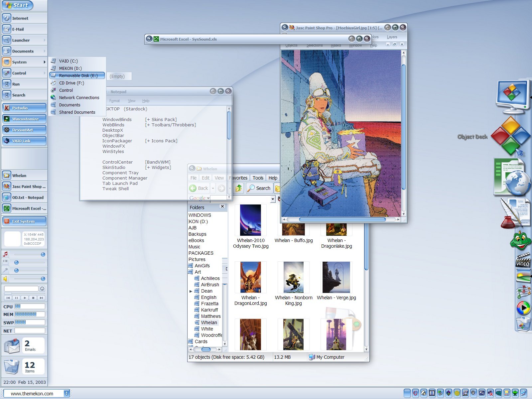Expand the Documents submenu arrow

(x=45, y=51)
